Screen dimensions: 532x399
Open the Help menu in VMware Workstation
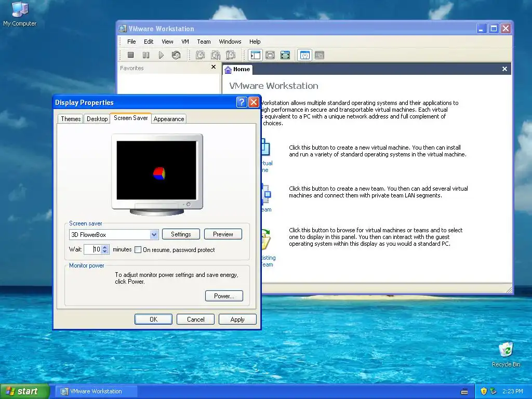coord(255,42)
